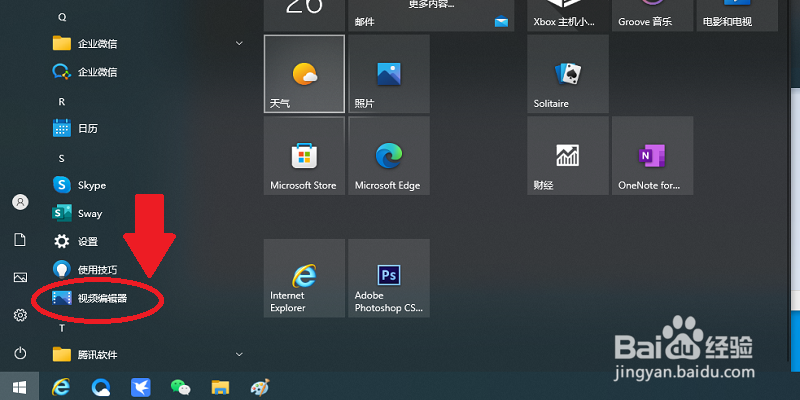
Task: Open the Xbox 主机小帮手 tile
Action: (x=568, y=15)
